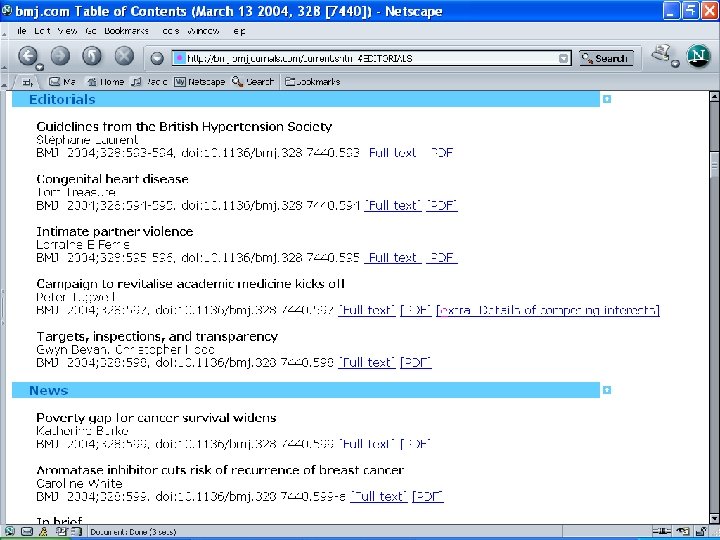720x540 pixels.
Task: Open the Tools menu
Action: click(170, 31)
